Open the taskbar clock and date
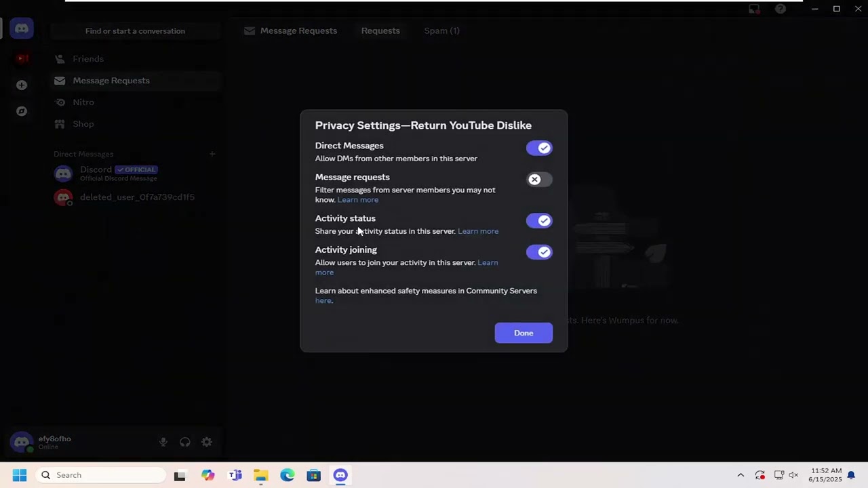The height and width of the screenshot is (488, 868). [x=825, y=475]
